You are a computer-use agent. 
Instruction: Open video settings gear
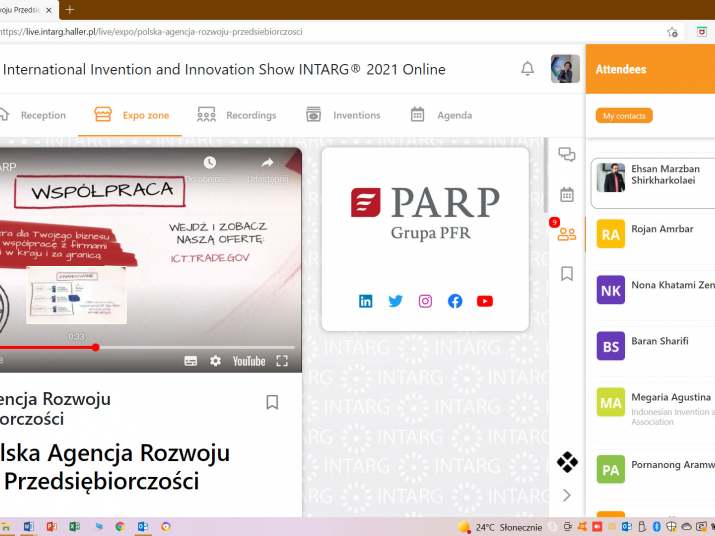coord(215,361)
